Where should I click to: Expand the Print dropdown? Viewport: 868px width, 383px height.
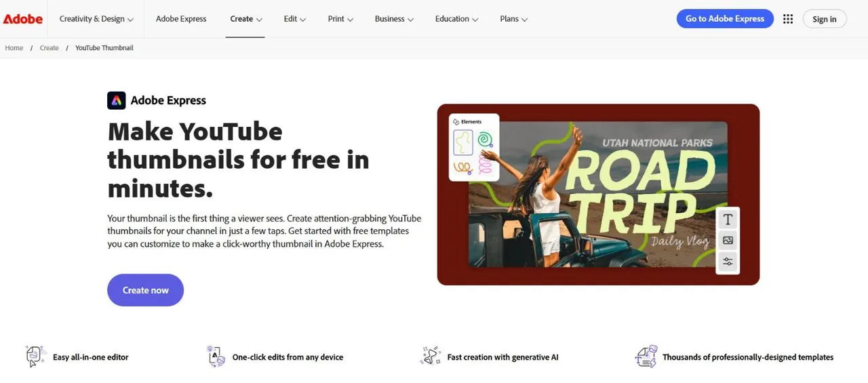(x=340, y=19)
